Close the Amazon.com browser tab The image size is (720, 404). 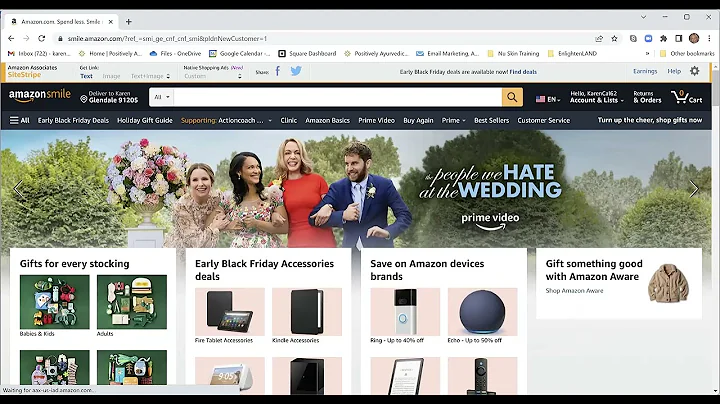(x=111, y=22)
